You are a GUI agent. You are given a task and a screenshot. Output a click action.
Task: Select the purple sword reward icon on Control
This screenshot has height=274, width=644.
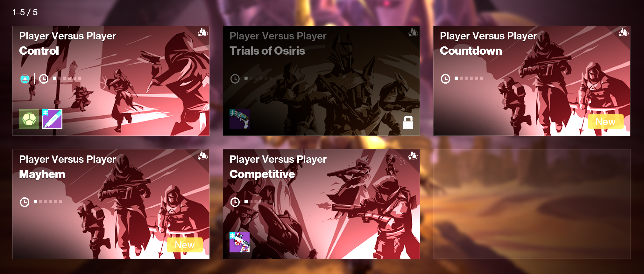(x=52, y=119)
